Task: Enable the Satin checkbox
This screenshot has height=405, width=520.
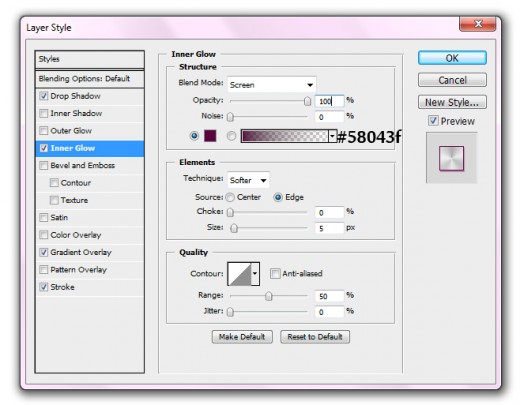Action: point(44,217)
